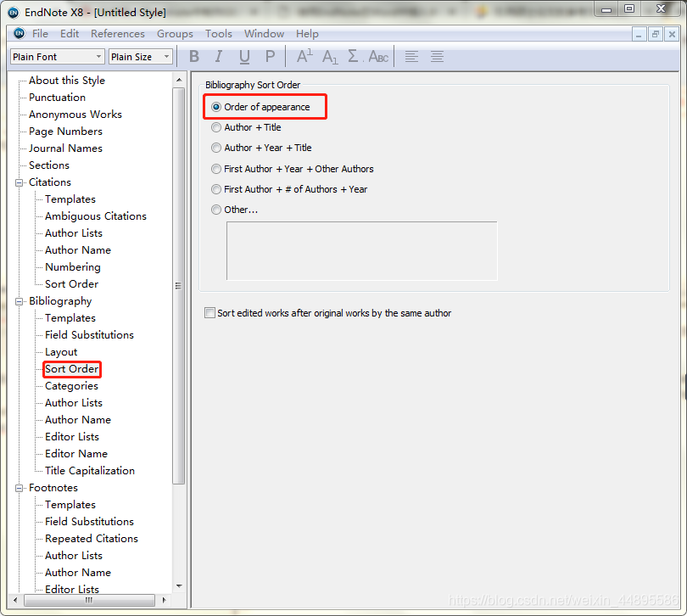This screenshot has width=687, height=616.
Task: Click tree panel scroll down arrow
Action: [x=179, y=586]
